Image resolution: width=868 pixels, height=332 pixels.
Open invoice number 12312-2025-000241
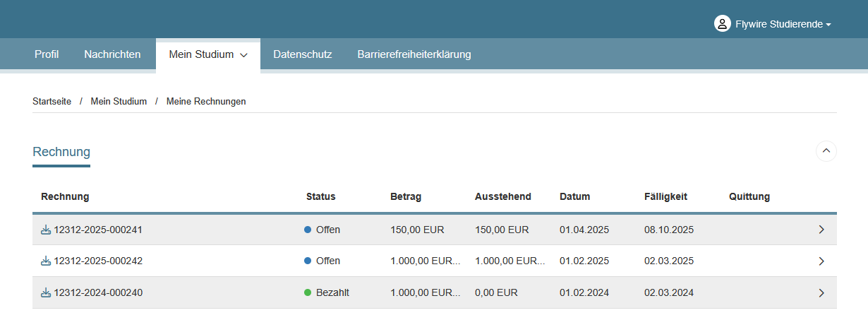pos(98,230)
